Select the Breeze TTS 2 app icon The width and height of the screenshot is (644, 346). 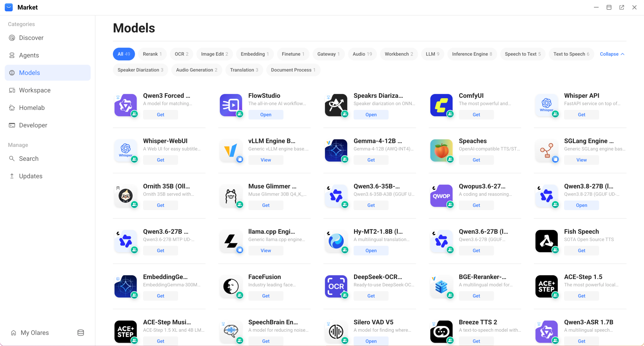(441, 331)
